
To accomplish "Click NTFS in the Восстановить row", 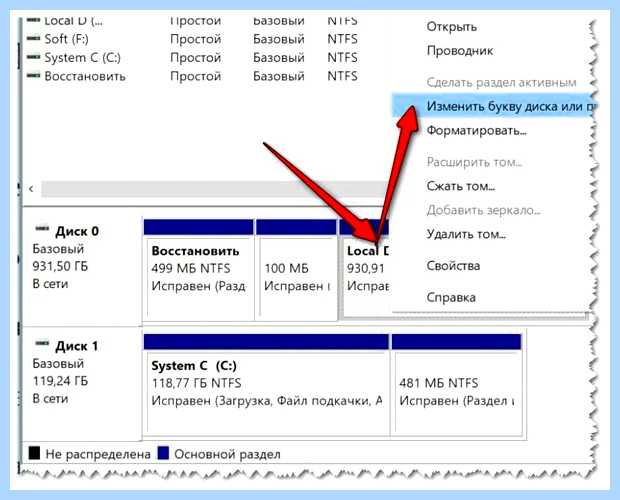I will (x=342, y=75).
